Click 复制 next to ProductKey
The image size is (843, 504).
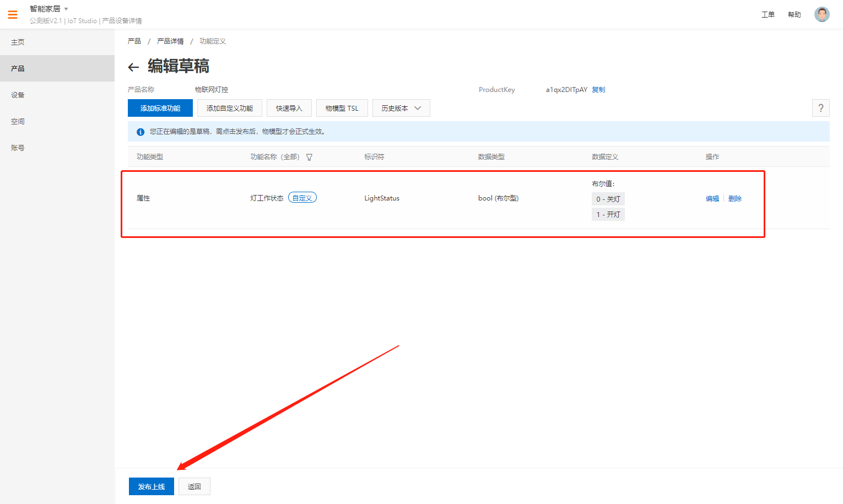tap(598, 89)
